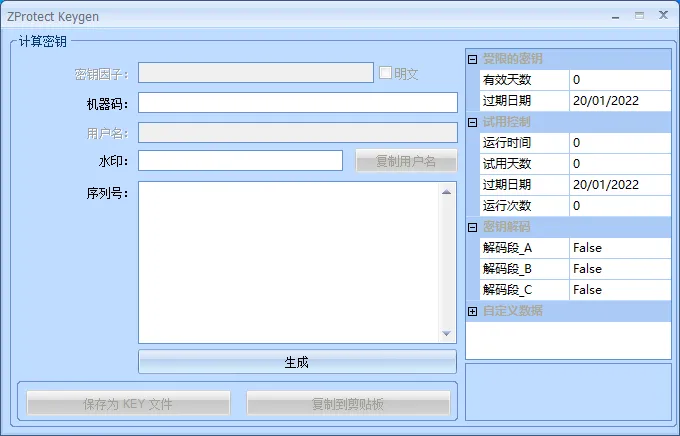The image size is (680, 436).
Task: Maximize the ZProtect Keygen window
Action: [639, 16]
